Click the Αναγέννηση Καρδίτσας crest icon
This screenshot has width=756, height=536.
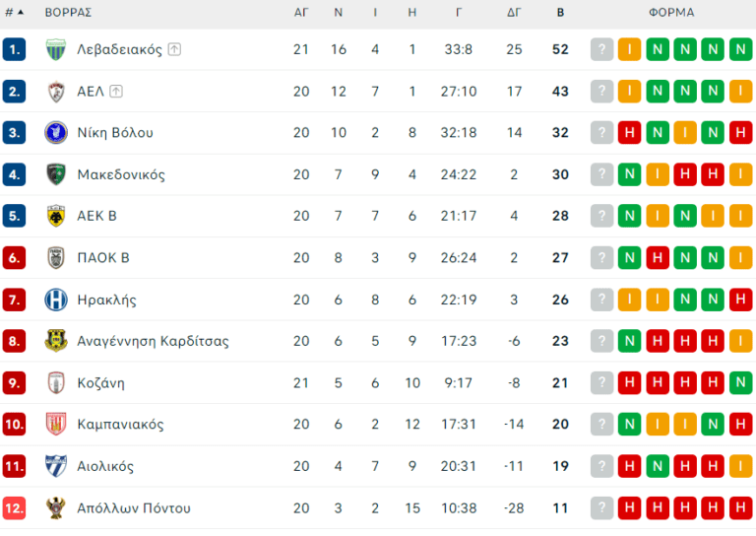pos(56,341)
